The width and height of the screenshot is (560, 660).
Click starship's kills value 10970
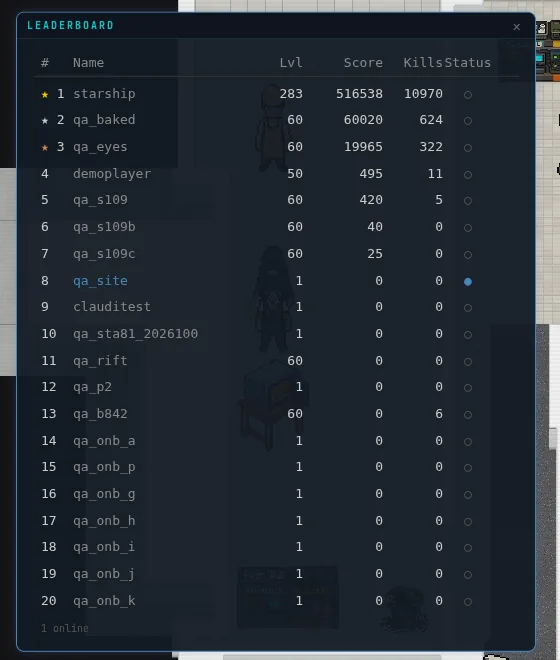(423, 93)
